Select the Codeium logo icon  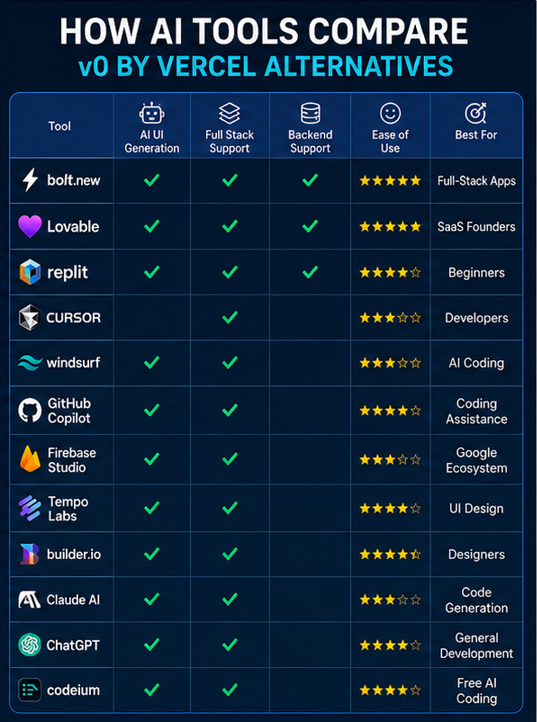30,690
